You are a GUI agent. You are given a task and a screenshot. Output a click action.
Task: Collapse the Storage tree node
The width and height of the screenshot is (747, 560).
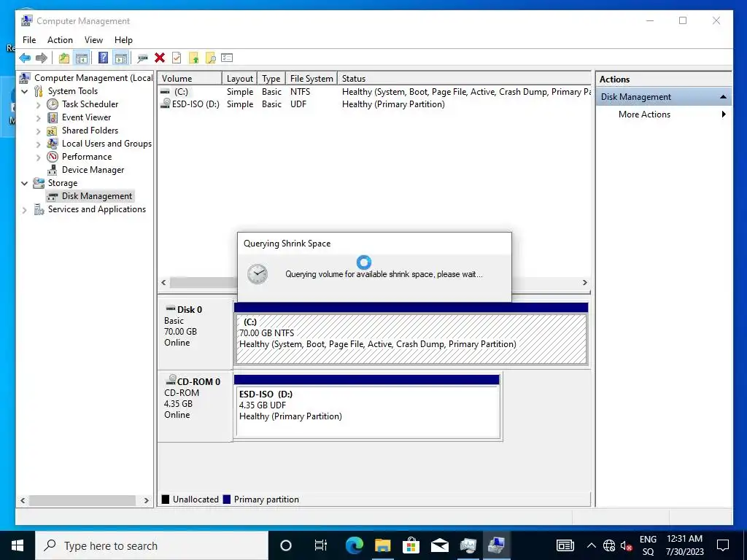point(25,183)
